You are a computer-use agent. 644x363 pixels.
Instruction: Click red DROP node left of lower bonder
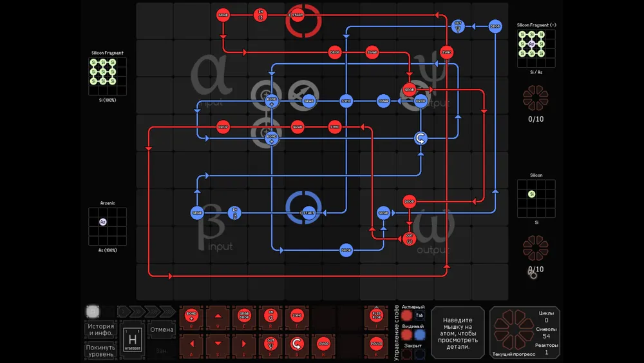pyautogui.click(x=223, y=127)
